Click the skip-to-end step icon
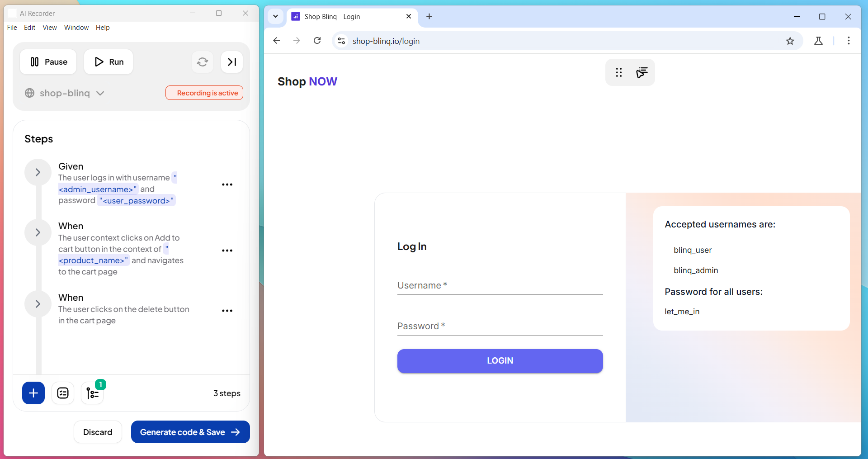Screen dimensions: 868x459 pos(232,62)
